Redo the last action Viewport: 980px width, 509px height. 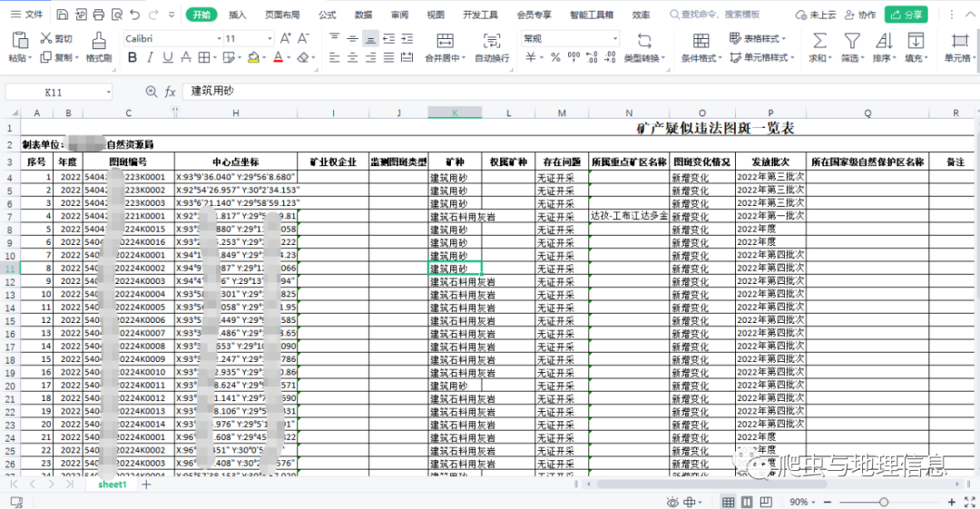pyautogui.click(x=153, y=15)
